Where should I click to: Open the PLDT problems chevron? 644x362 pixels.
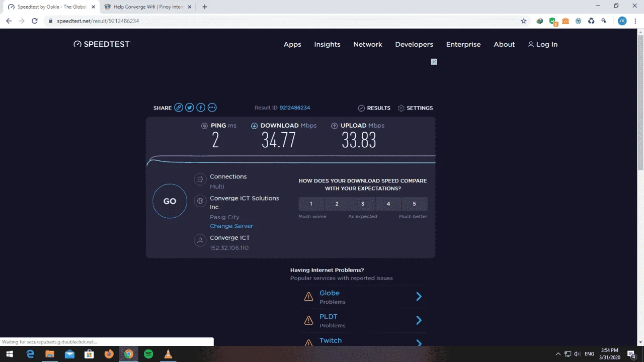coord(419,320)
